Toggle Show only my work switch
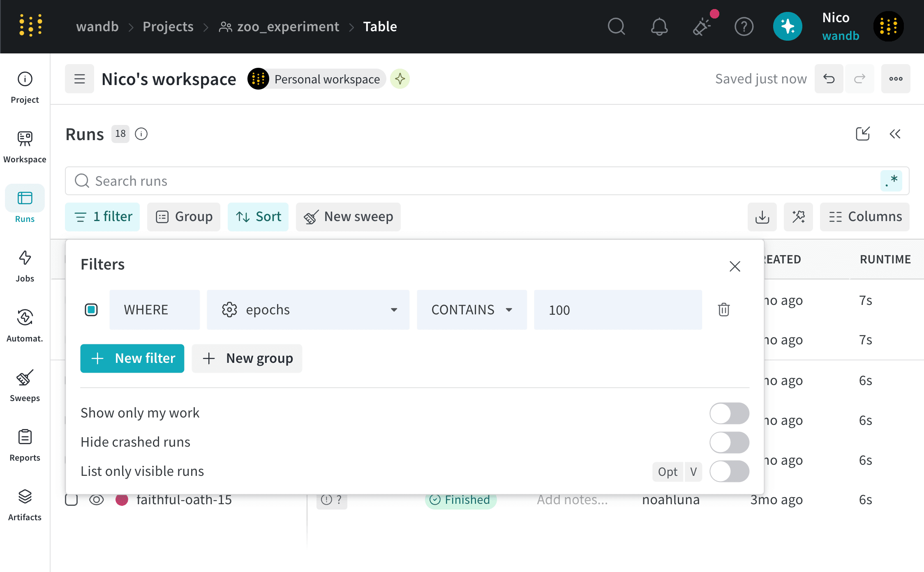Viewport: 924px width, 572px height. coord(729,413)
